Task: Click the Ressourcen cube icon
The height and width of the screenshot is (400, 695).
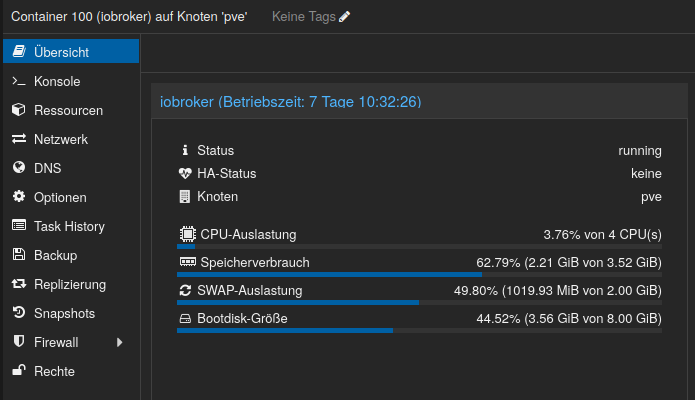Action: click(x=18, y=110)
